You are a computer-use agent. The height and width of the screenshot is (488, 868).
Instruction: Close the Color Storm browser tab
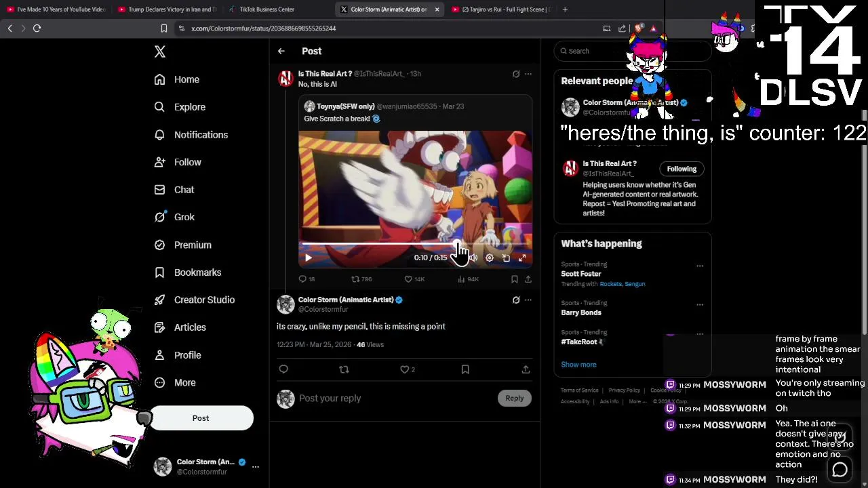point(437,9)
